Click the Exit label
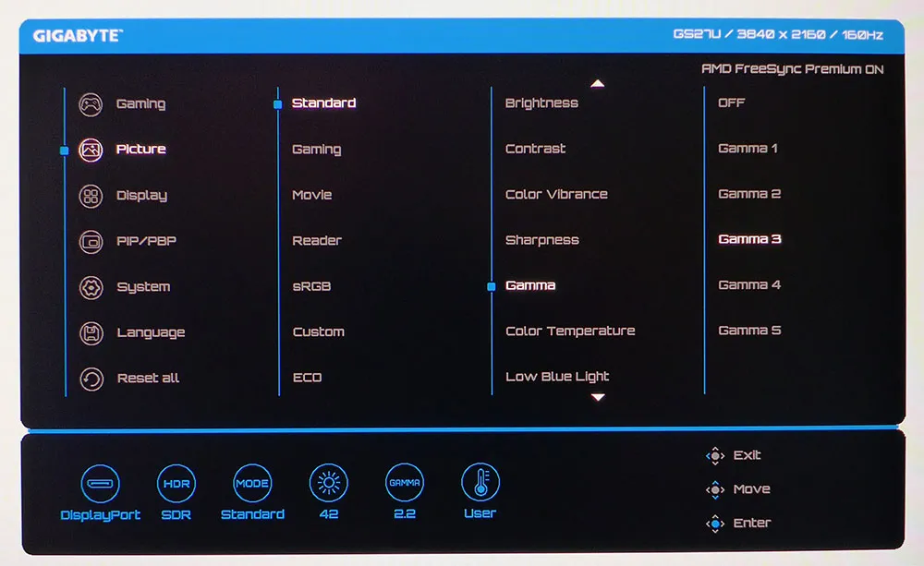The height and width of the screenshot is (566, 924). (748, 455)
